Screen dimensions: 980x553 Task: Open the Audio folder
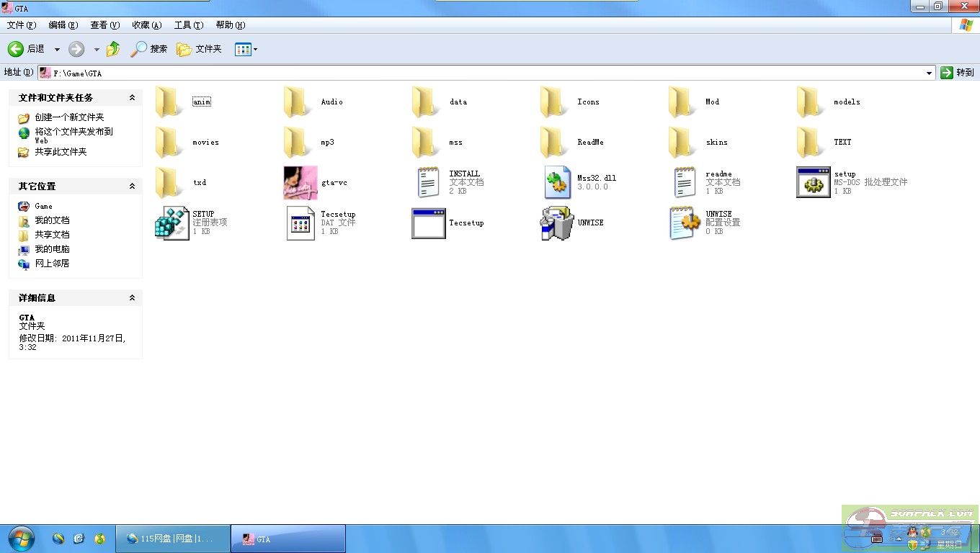tap(300, 102)
